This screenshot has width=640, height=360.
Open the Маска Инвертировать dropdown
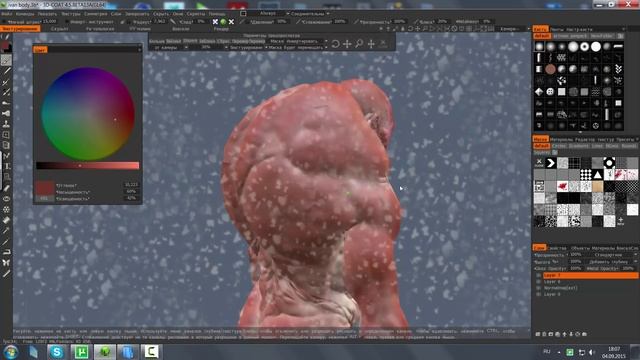[298, 41]
